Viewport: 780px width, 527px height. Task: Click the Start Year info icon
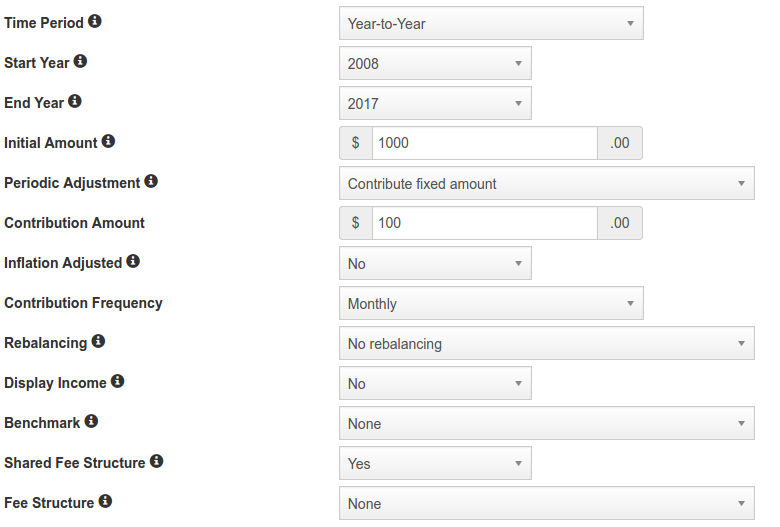pyautogui.click(x=81, y=61)
